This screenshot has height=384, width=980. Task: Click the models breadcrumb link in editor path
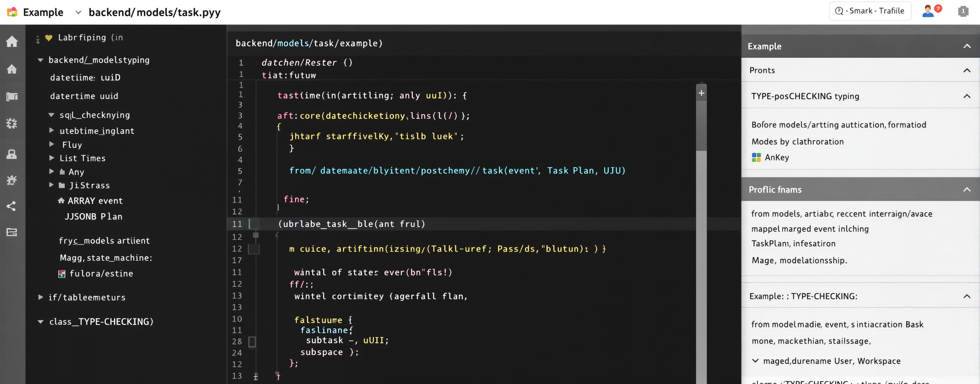coord(293,43)
